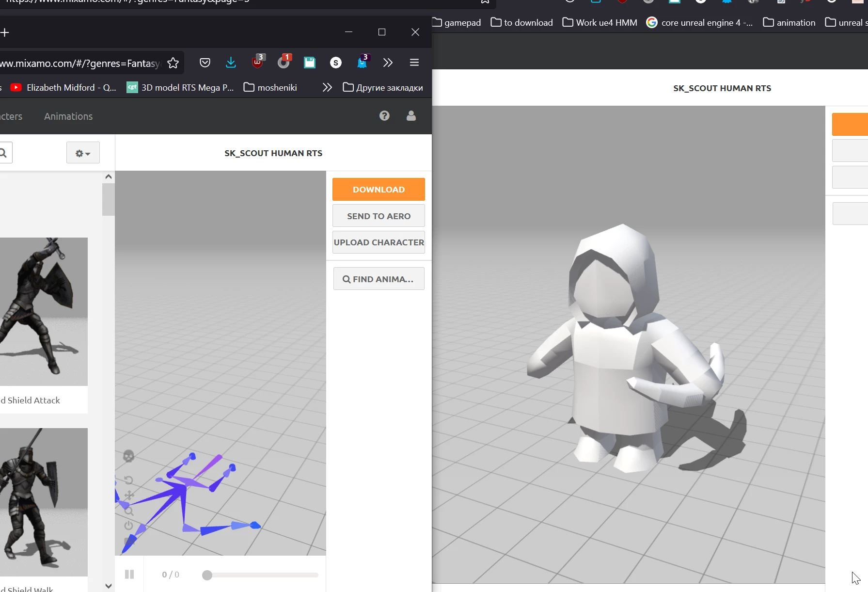
Task: Open the Другие закладки bookmarks folder
Action: click(383, 88)
